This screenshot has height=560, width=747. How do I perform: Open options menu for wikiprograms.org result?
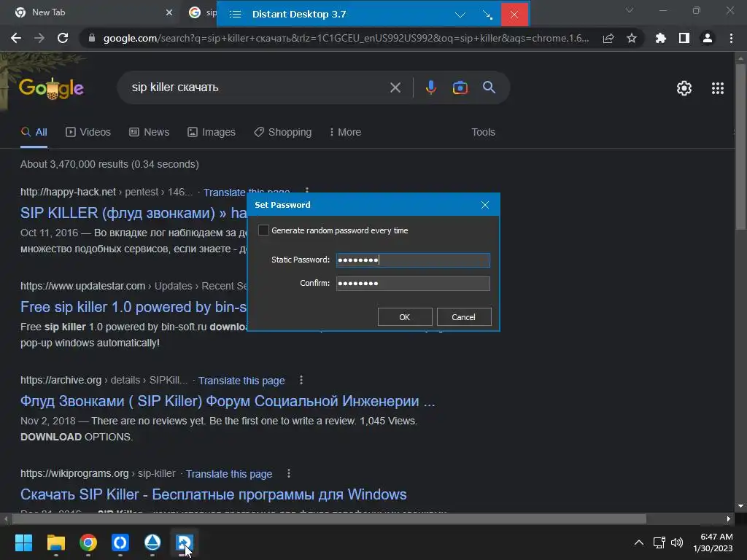point(288,473)
